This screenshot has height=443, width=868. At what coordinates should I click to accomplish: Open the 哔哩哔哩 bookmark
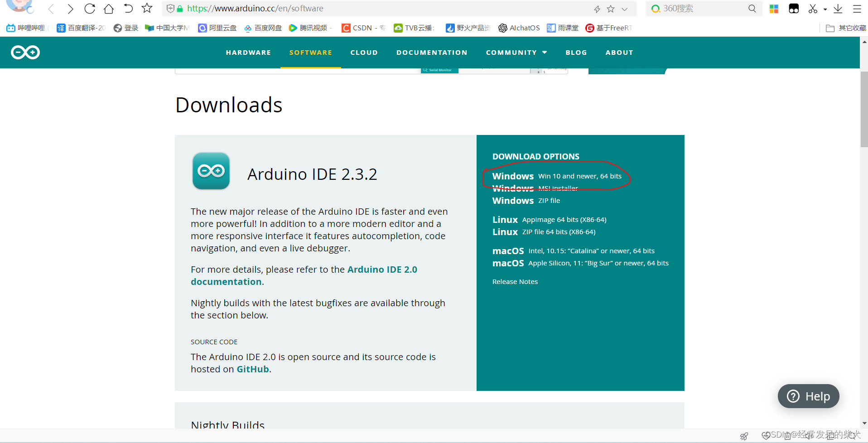(26, 28)
